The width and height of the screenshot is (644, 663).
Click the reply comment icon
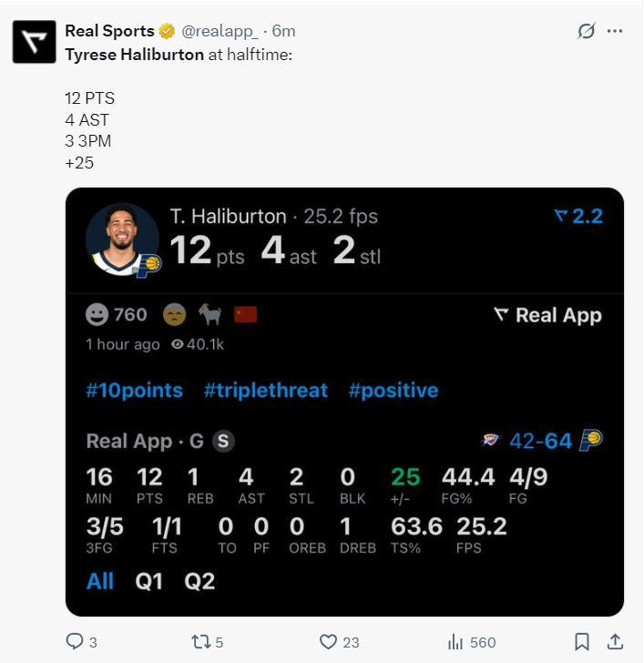pyautogui.click(x=75, y=642)
